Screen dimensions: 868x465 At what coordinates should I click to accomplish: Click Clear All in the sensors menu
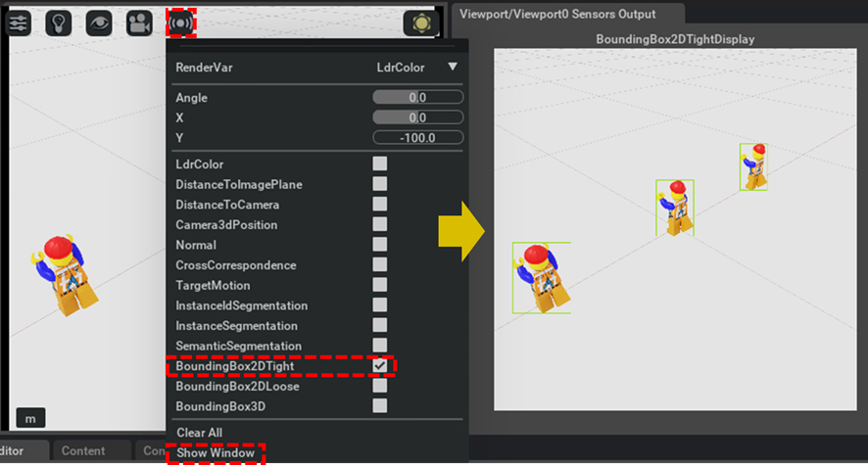click(199, 433)
